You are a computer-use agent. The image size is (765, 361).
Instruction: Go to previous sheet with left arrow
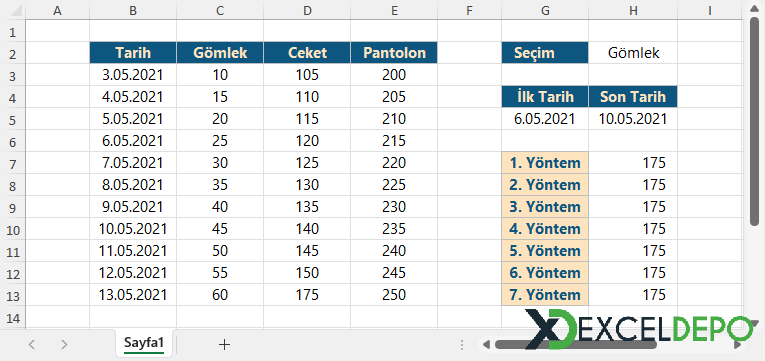(32, 344)
